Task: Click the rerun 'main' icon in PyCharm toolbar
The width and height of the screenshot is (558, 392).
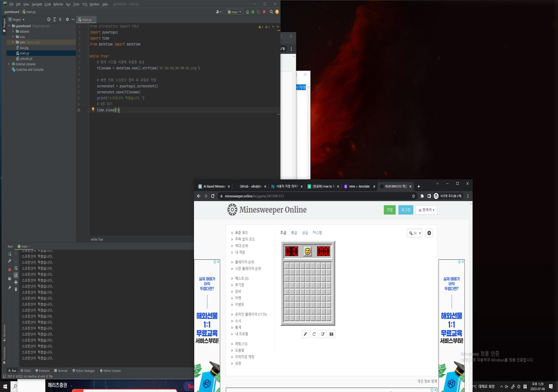Action: (x=247, y=12)
